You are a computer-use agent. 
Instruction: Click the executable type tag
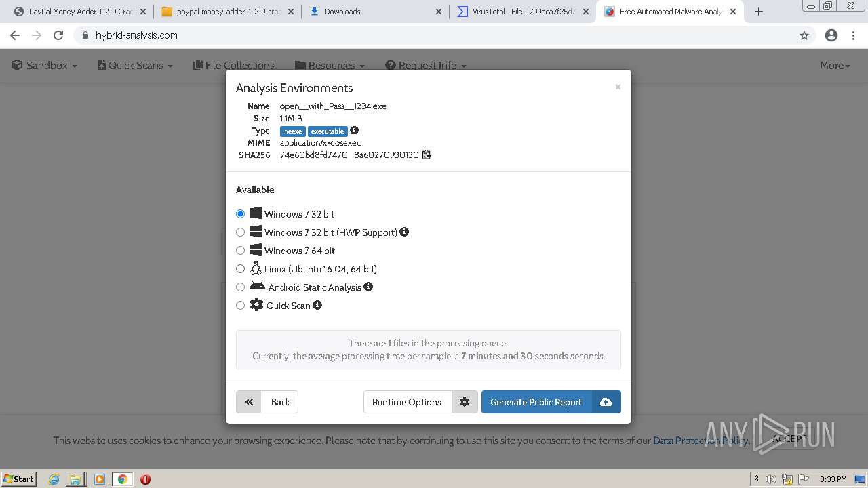coord(328,131)
